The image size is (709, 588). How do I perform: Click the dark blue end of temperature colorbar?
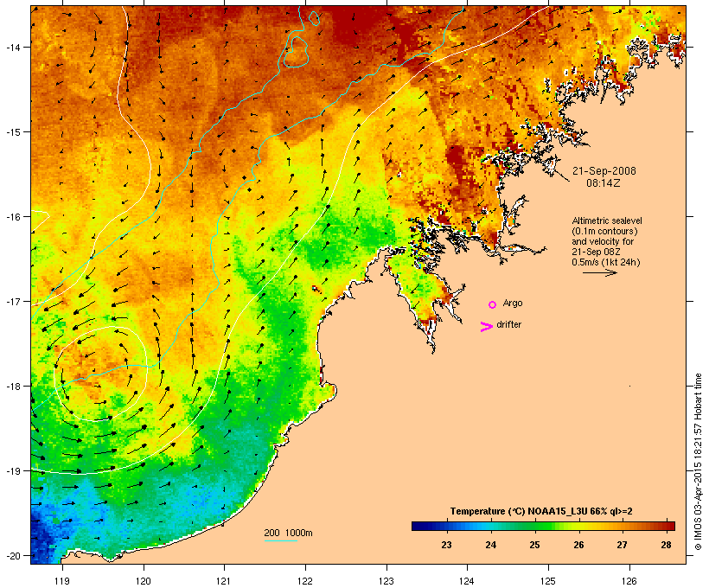418,526
